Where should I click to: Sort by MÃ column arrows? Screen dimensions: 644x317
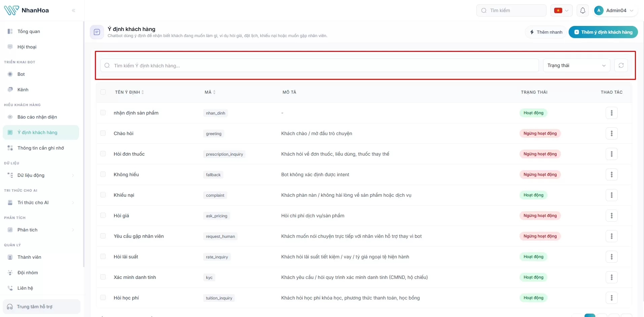(x=214, y=92)
